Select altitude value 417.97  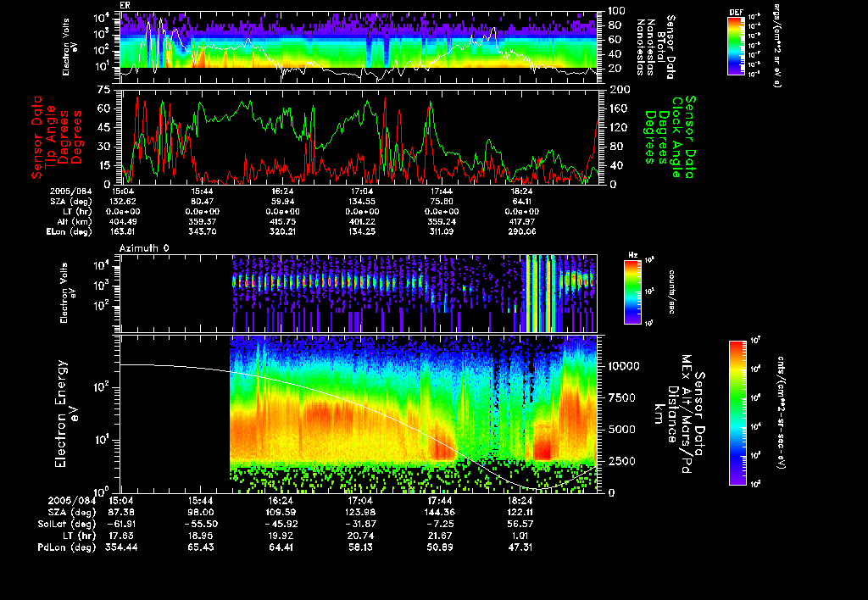(522, 221)
